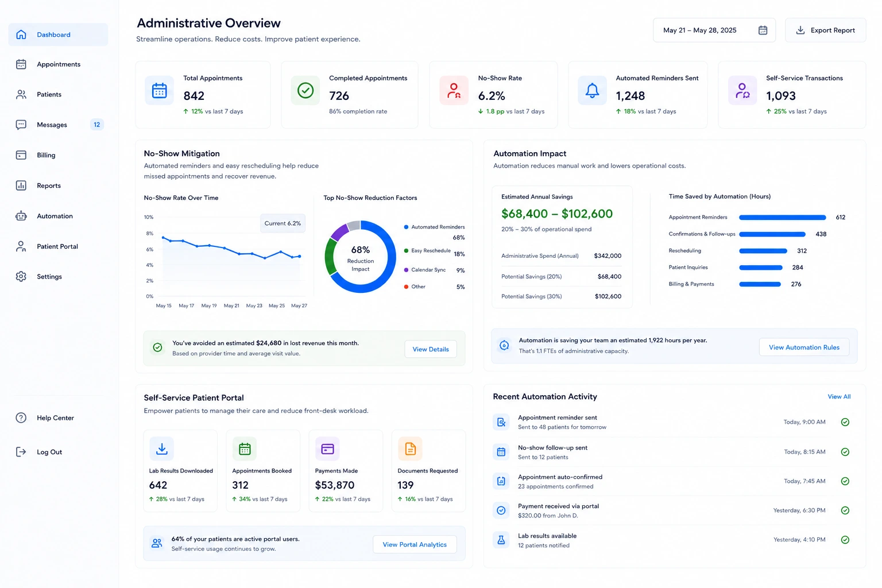The width and height of the screenshot is (882, 588).
Task: Click the View Portal Analytics button
Action: (415, 544)
